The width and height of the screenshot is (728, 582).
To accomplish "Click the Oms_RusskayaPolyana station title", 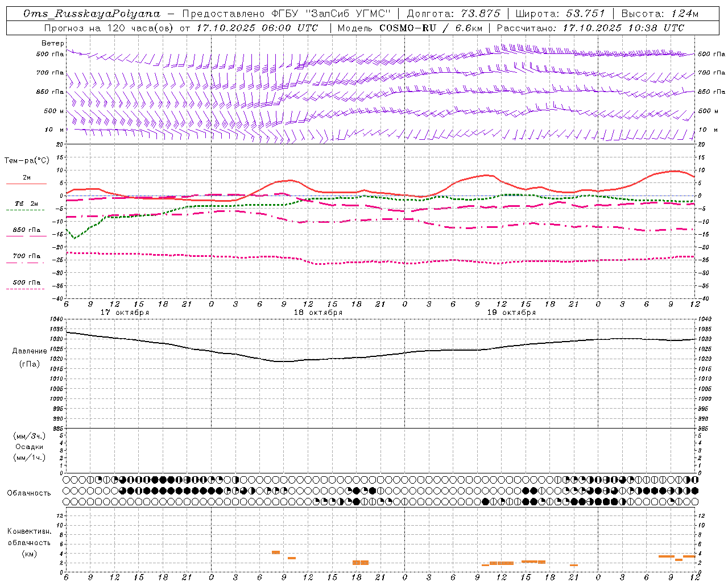I will [x=92, y=14].
